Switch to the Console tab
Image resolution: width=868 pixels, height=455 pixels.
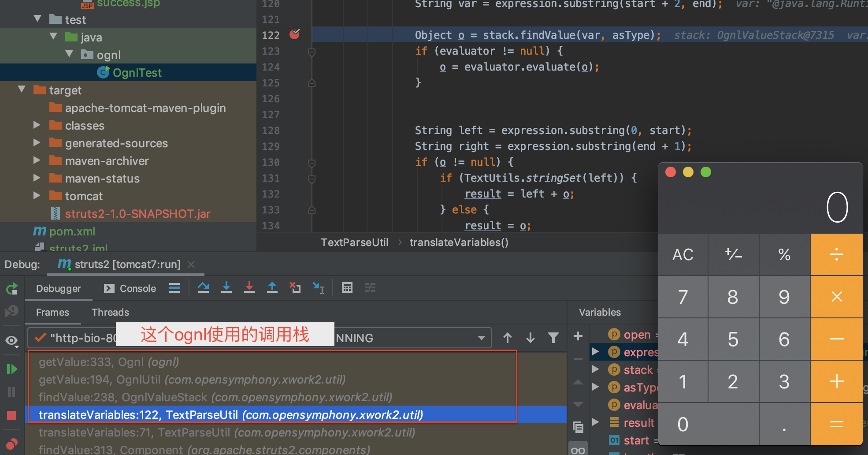(130, 288)
